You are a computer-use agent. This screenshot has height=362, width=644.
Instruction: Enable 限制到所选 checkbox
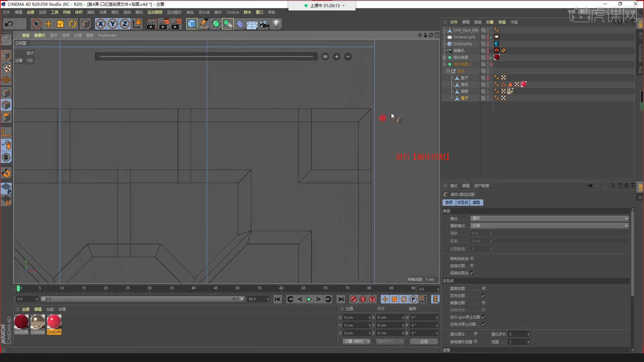pos(472,259)
